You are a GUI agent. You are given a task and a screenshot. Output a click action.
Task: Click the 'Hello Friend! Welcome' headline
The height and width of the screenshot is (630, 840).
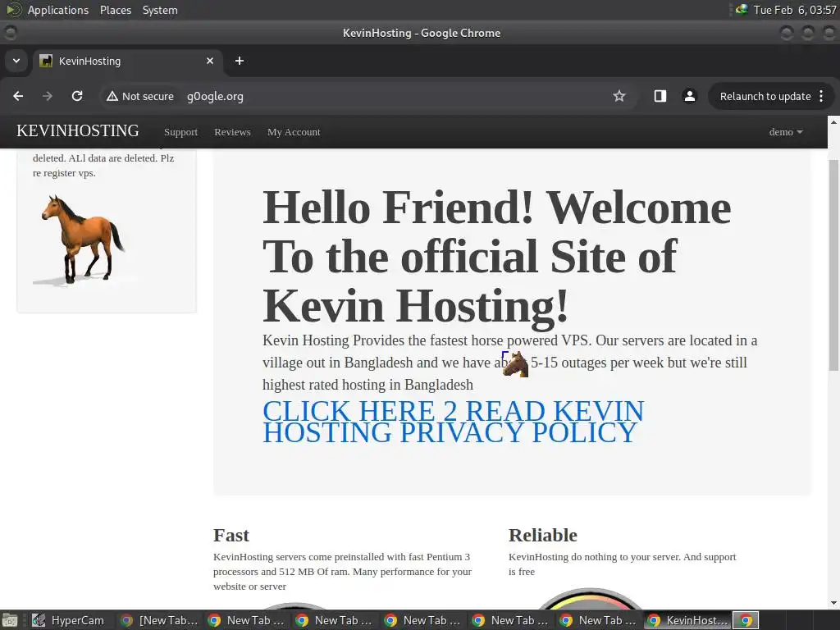click(x=496, y=208)
